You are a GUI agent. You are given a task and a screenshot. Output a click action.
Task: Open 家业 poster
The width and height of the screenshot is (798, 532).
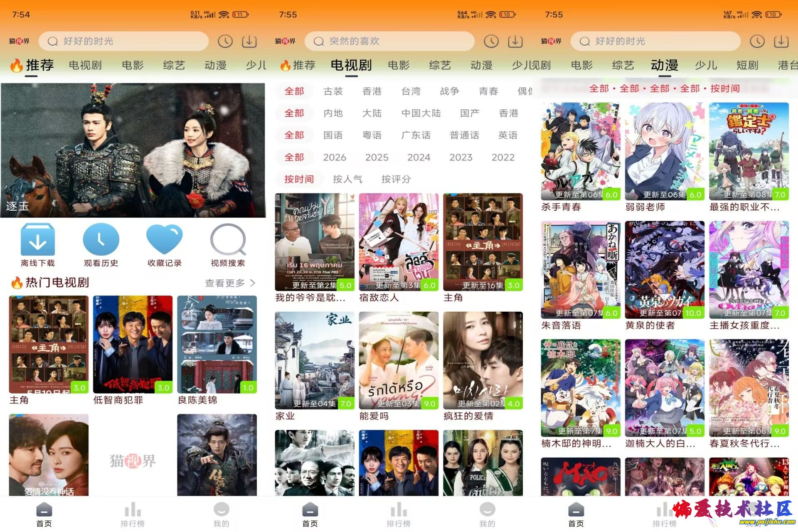pos(315,360)
